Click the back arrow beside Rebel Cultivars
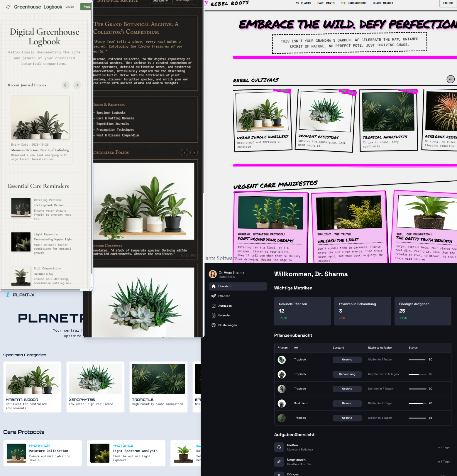 [x=451, y=79]
